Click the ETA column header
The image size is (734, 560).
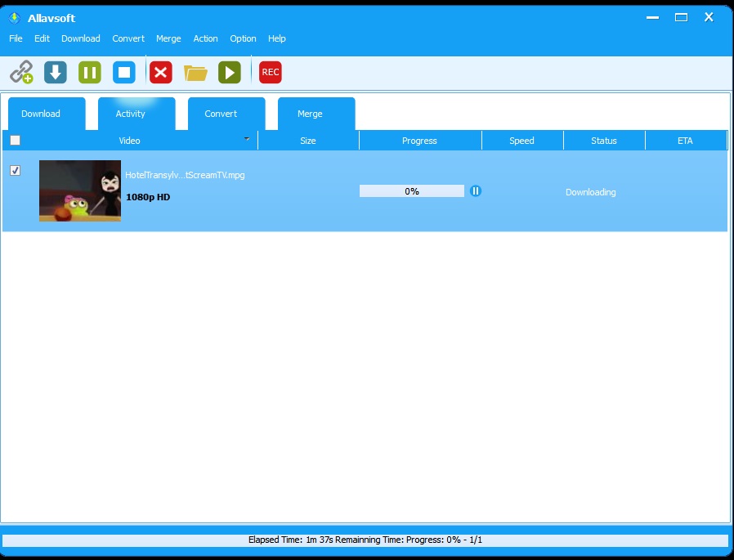tap(686, 141)
